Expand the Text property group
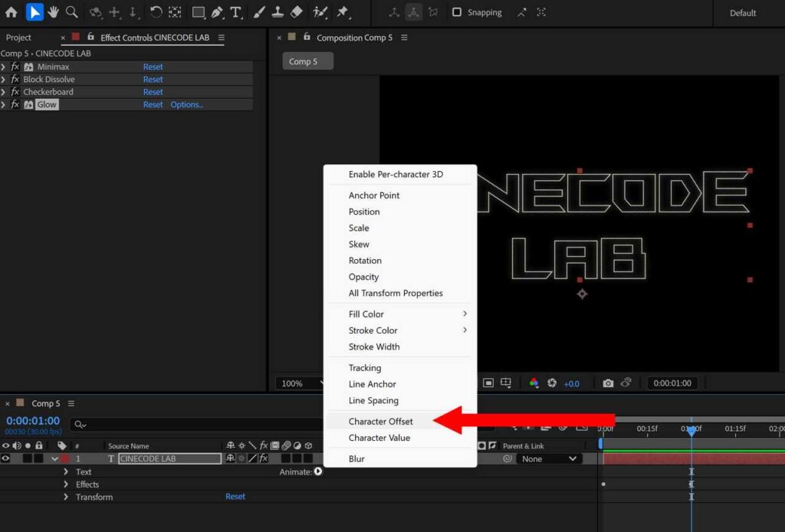 pyautogui.click(x=66, y=471)
